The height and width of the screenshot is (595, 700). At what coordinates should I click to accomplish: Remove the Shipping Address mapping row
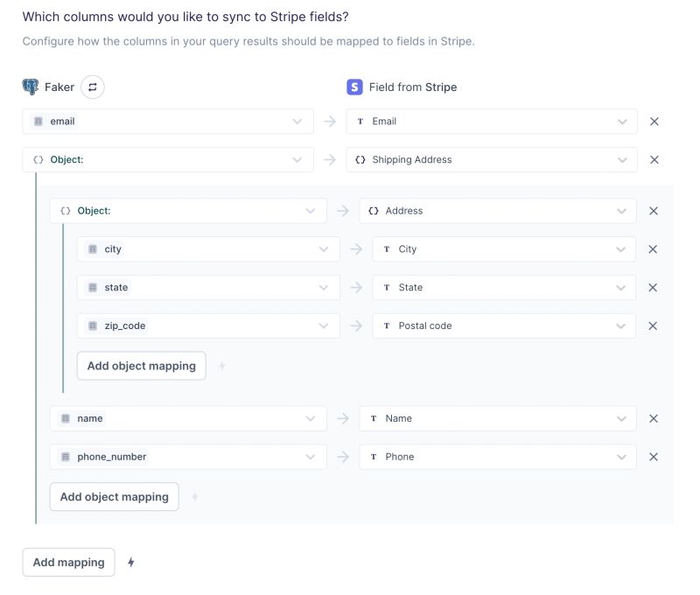pos(654,160)
